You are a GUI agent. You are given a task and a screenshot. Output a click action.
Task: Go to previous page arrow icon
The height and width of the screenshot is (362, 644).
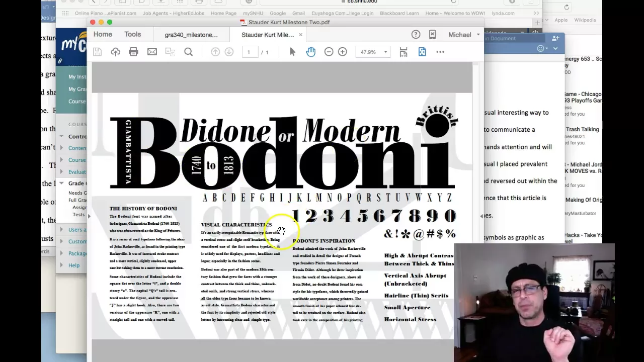[x=215, y=52]
